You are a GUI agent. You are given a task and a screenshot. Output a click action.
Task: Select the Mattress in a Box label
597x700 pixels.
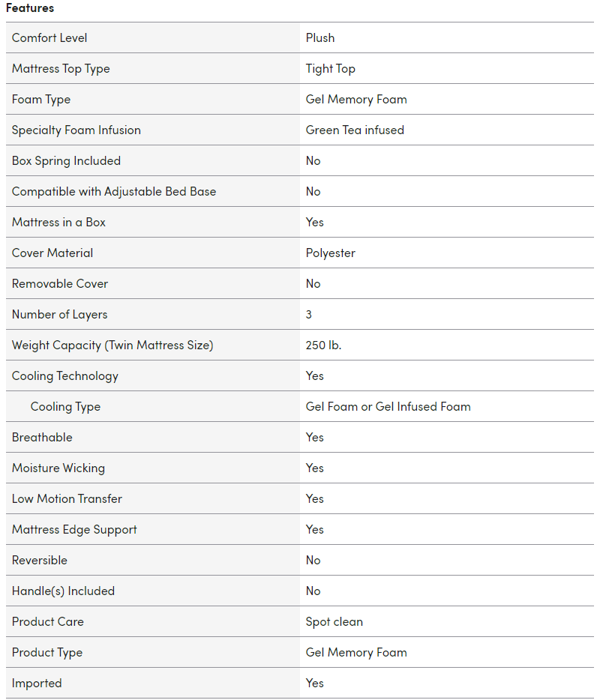click(58, 222)
